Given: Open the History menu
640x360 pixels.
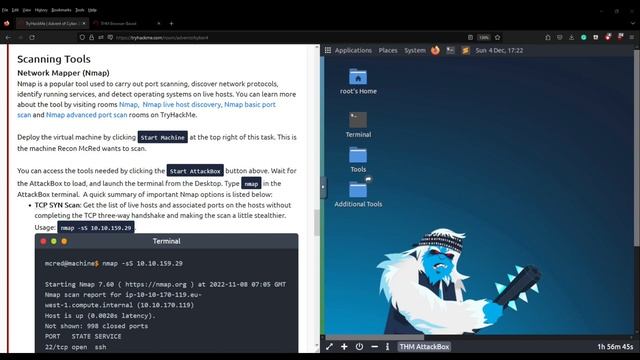Looking at the screenshot, I should (x=41, y=10).
